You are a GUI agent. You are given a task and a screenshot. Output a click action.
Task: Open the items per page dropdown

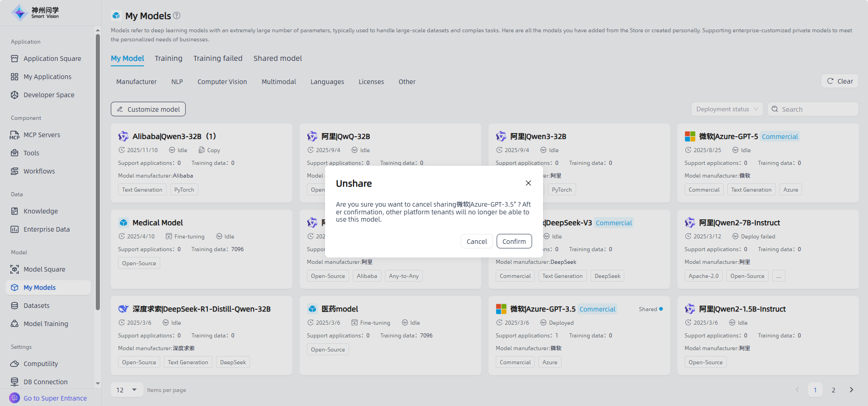pyautogui.click(x=127, y=390)
